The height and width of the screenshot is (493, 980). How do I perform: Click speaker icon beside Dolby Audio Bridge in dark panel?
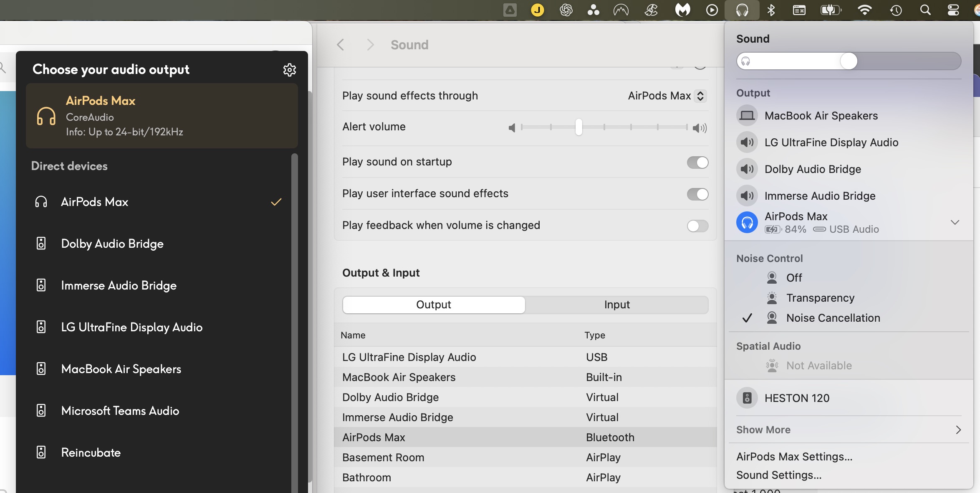point(41,244)
